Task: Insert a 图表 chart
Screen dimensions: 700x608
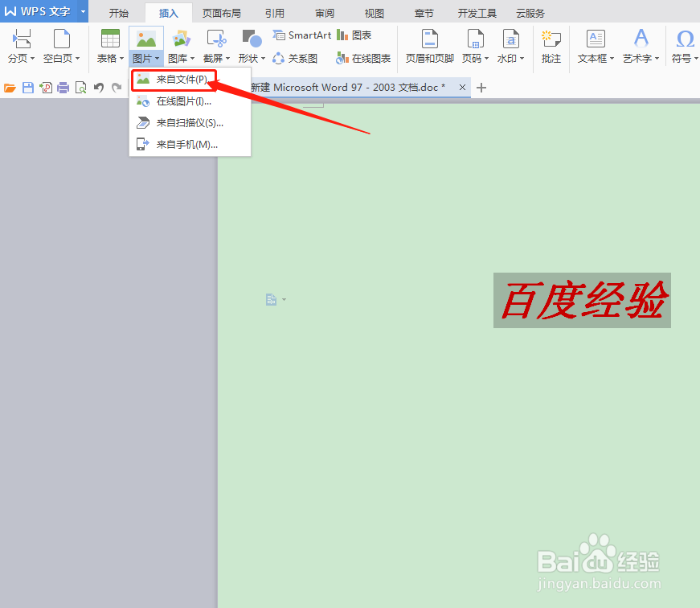Action: pyautogui.click(x=354, y=35)
